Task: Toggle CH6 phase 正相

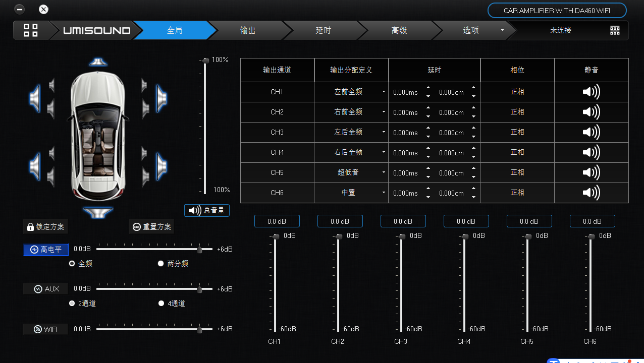Action: pos(517,193)
